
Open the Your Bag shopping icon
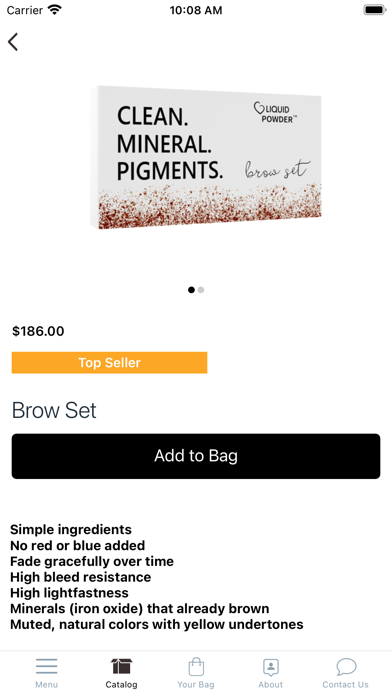(196, 666)
